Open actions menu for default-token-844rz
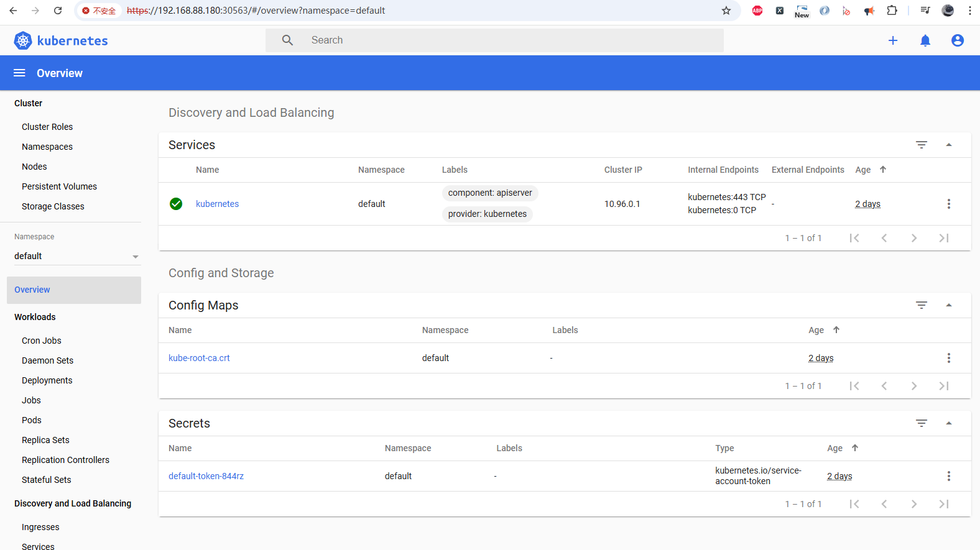The height and width of the screenshot is (550, 980). click(x=949, y=476)
